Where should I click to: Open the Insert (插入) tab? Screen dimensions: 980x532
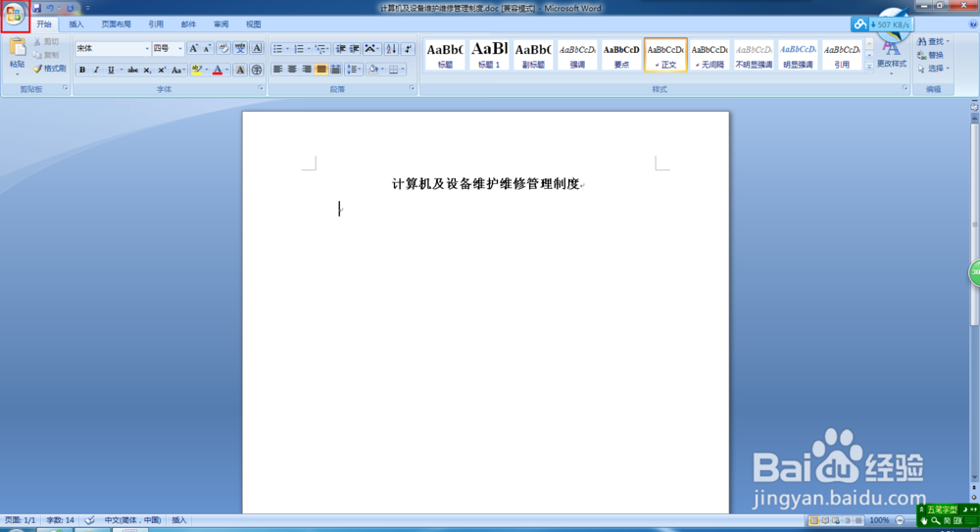pos(76,24)
